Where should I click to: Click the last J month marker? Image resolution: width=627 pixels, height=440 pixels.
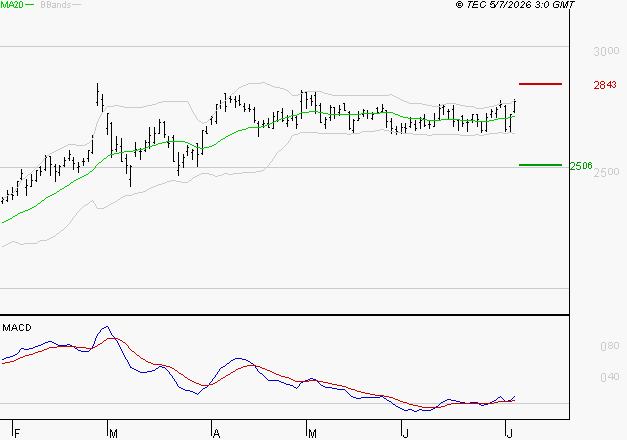click(x=509, y=434)
